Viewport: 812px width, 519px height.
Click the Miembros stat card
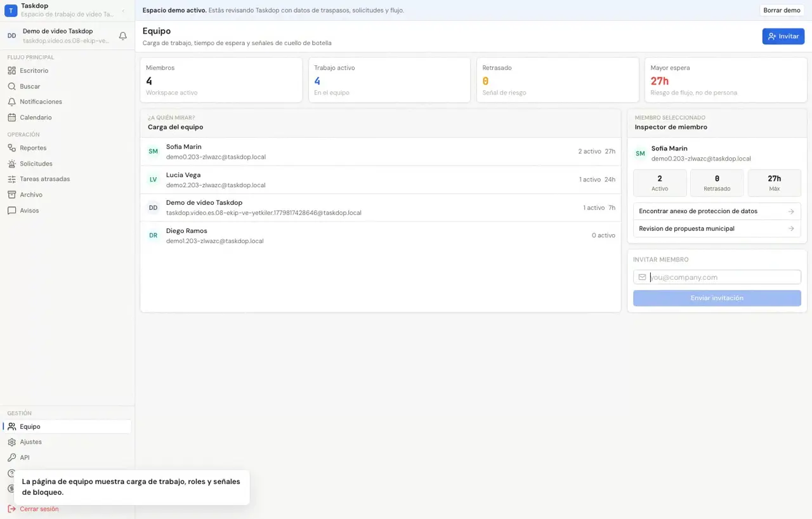click(x=221, y=80)
